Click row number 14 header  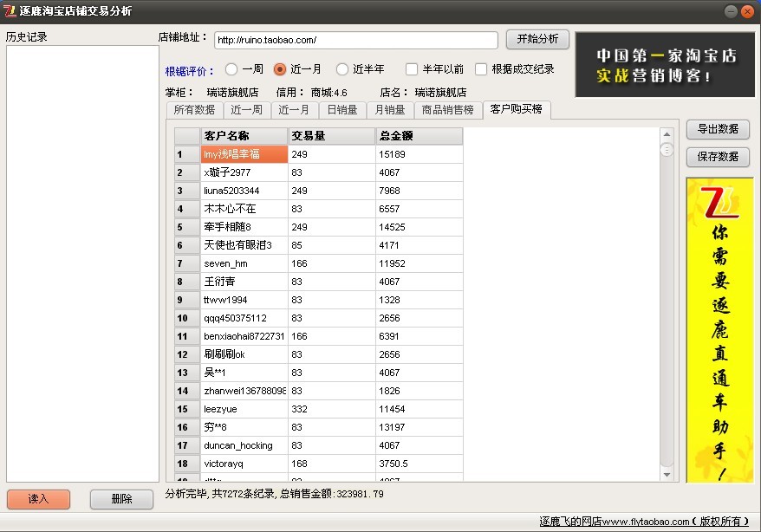click(x=187, y=391)
